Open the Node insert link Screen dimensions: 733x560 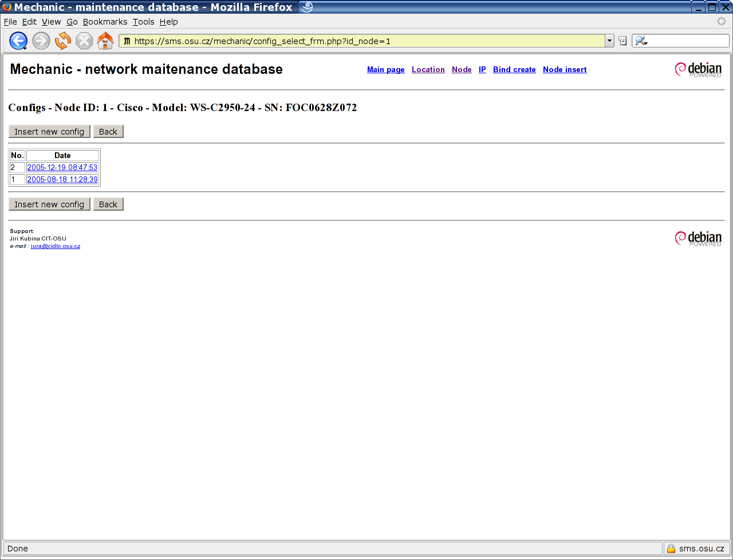point(565,70)
